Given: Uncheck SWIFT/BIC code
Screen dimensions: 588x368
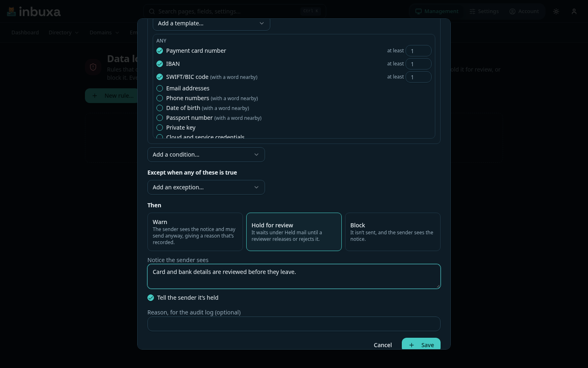Looking at the screenshot, I should pyautogui.click(x=160, y=77).
